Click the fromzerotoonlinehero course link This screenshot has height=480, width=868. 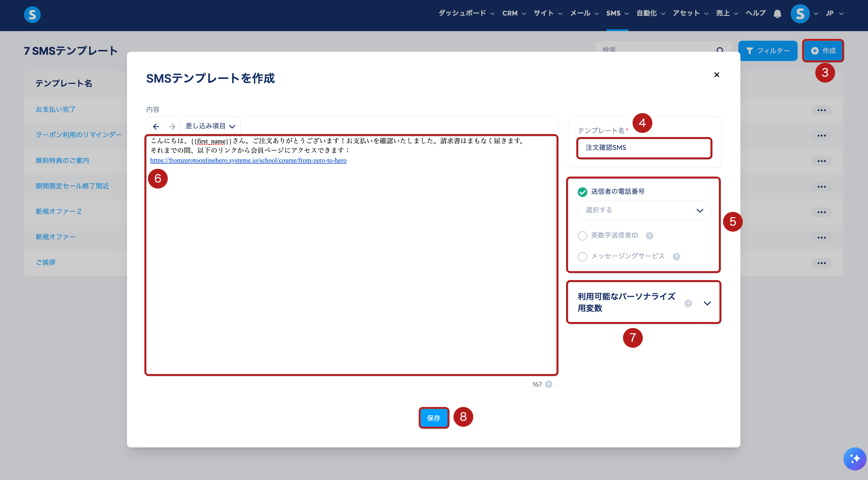click(248, 160)
